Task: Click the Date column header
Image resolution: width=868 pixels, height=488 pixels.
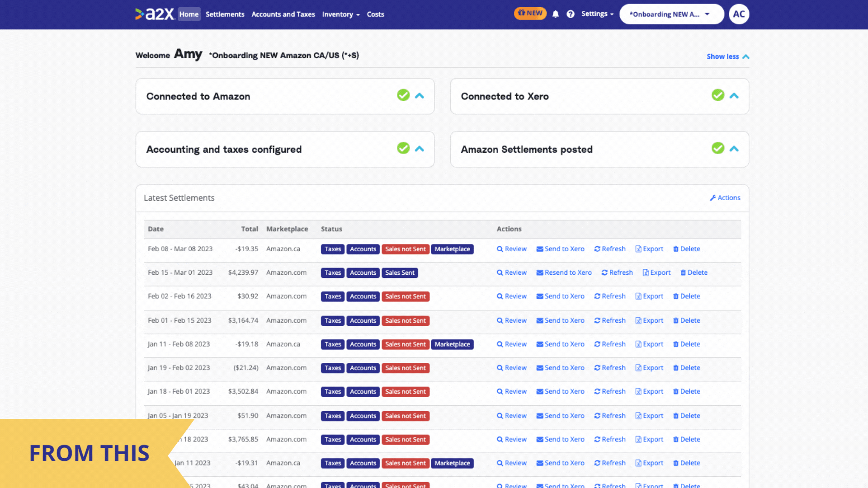Action: (156, 229)
